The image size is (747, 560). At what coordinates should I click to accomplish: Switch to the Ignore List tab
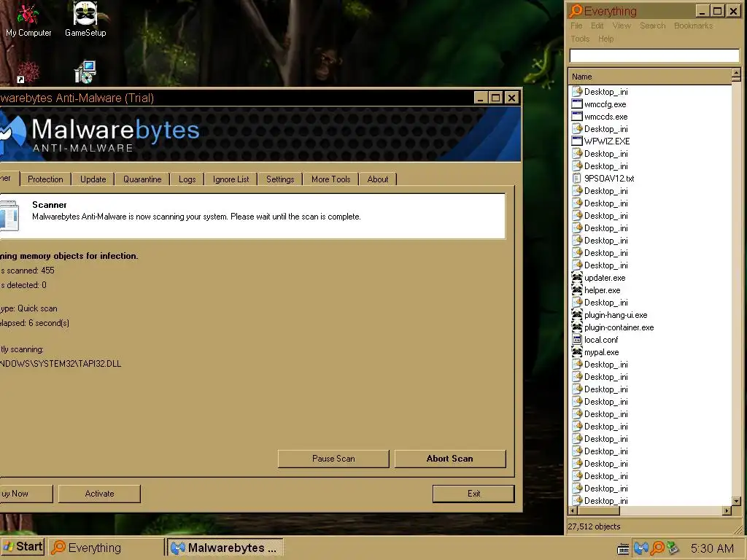coord(231,179)
